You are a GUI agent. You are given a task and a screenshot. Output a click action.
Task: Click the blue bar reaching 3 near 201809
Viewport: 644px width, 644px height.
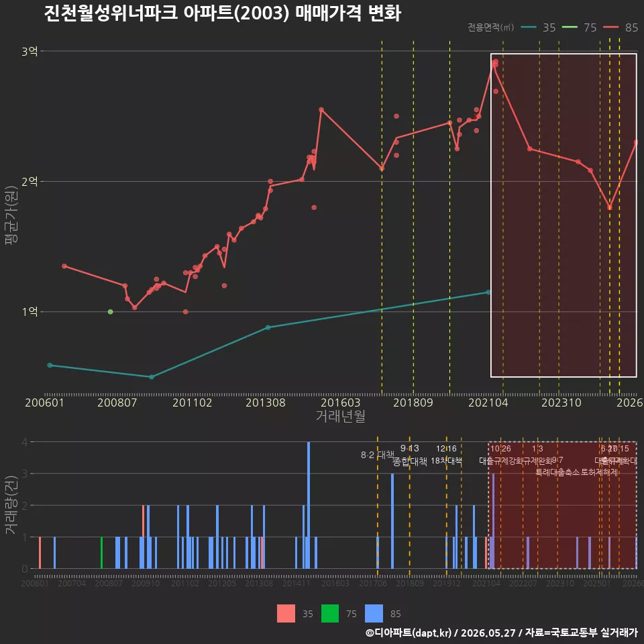(392, 521)
